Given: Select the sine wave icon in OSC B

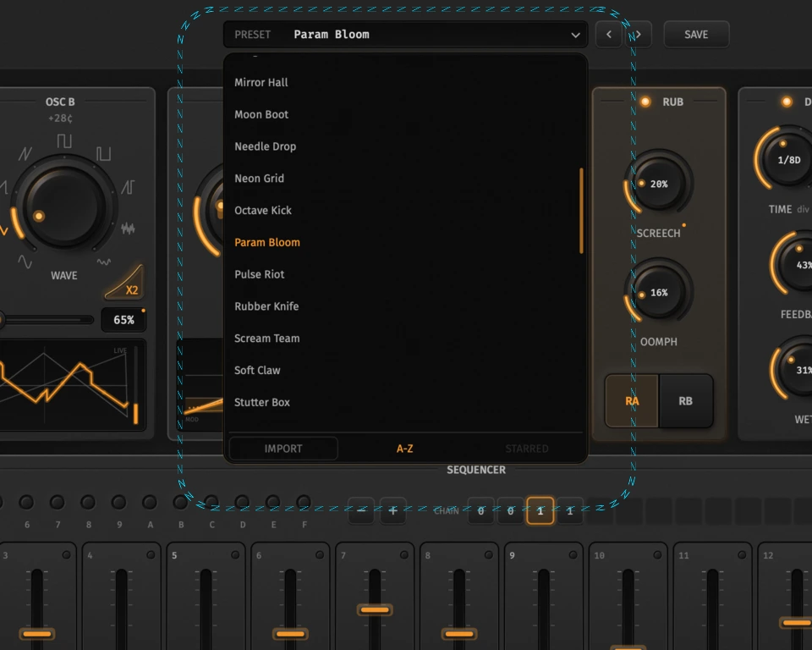Looking at the screenshot, I should click(25, 262).
